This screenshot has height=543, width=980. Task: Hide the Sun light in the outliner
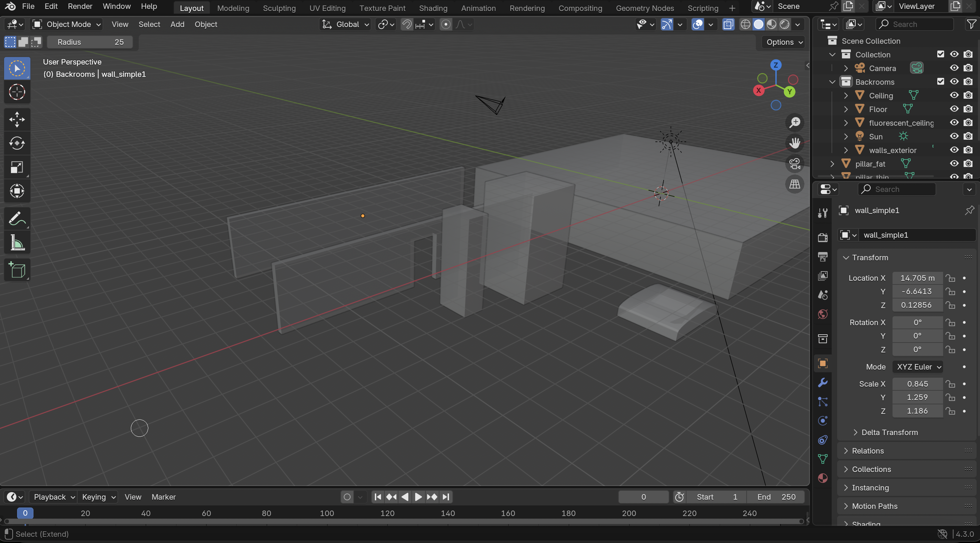[954, 136]
